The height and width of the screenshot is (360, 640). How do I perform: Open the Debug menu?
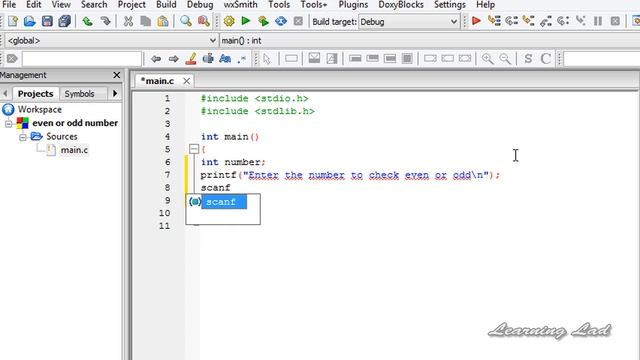(x=200, y=5)
